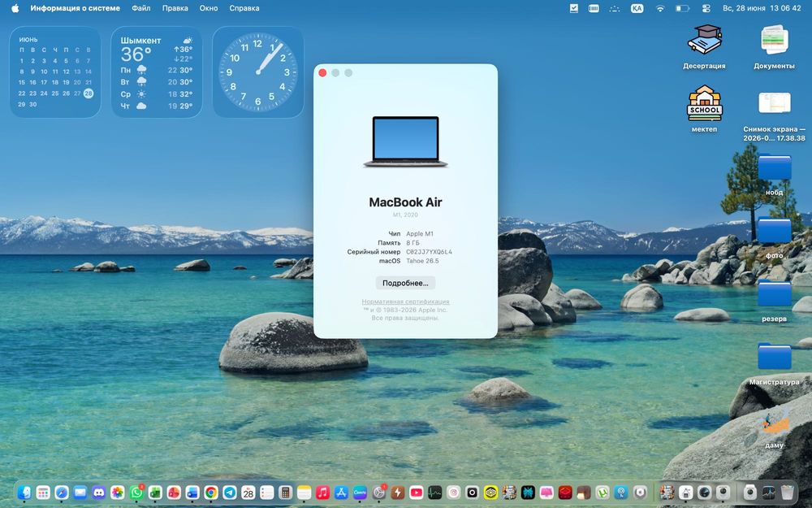Open the battery status menu
Image resolution: width=812 pixels, height=508 pixels.
click(x=682, y=8)
